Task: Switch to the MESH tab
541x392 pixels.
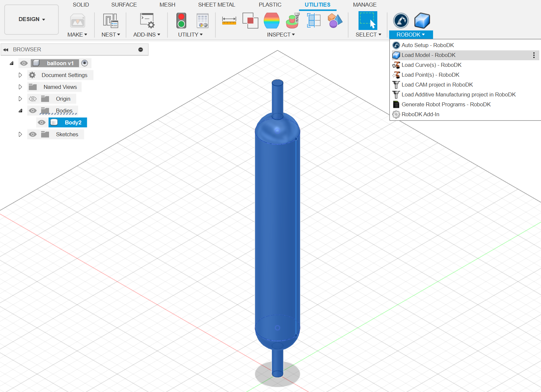Action: (x=167, y=5)
